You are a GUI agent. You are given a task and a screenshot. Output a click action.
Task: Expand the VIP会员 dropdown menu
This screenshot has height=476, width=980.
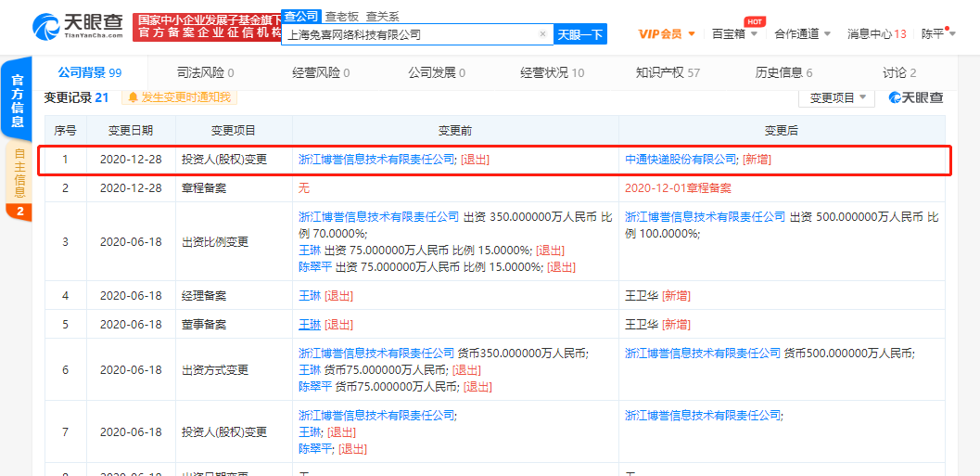tap(666, 34)
